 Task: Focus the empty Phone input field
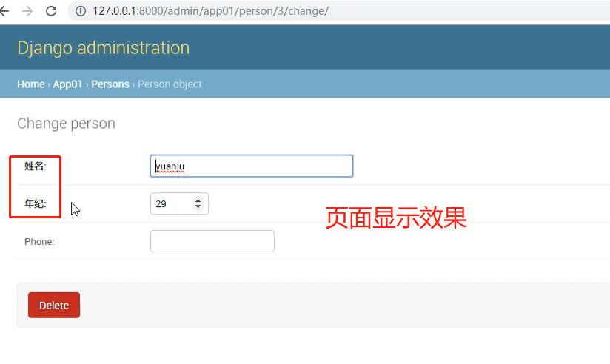click(212, 241)
